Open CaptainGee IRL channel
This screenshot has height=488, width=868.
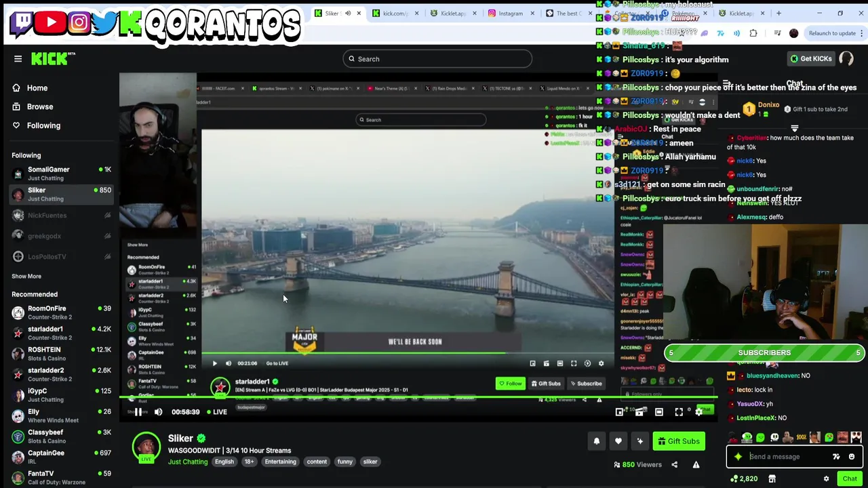click(61, 457)
